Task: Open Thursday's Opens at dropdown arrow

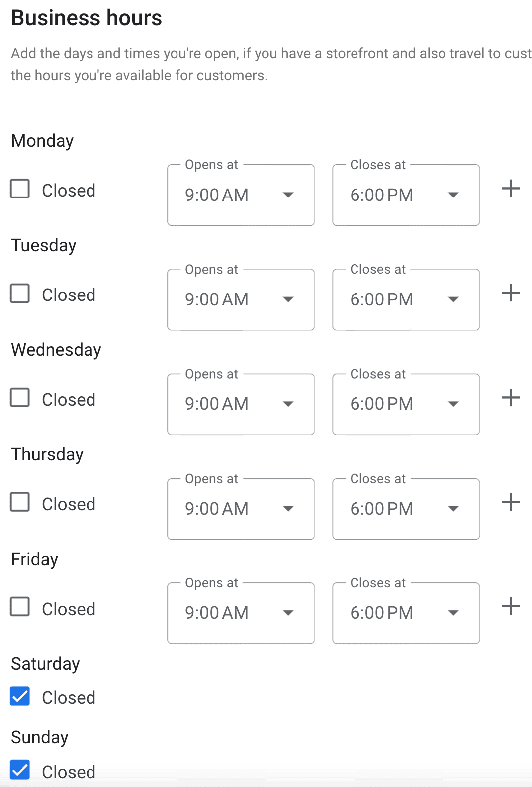Action: (289, 509)
